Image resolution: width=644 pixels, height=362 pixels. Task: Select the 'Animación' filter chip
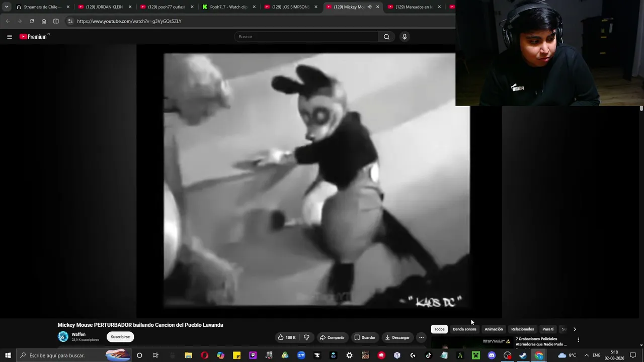coord(494,329)
